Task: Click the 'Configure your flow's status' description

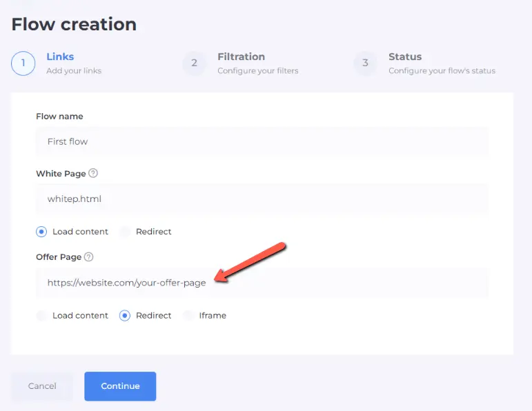Action: point(442,70)
